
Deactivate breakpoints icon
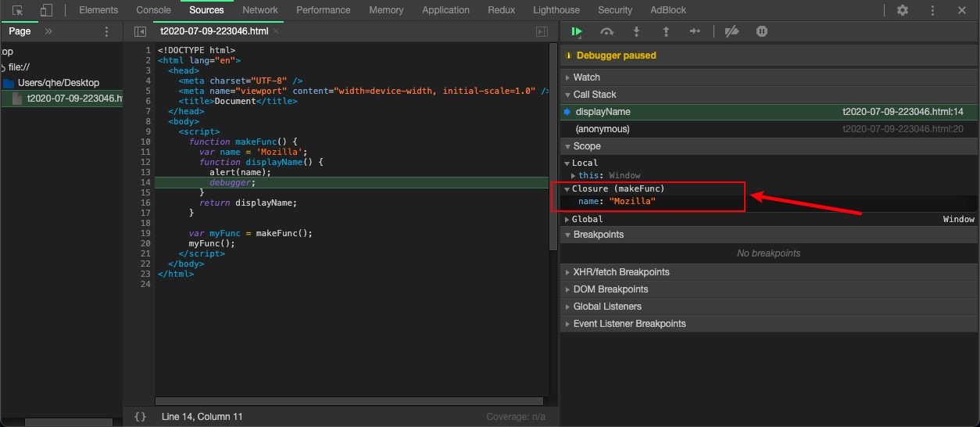(x=731, y=31)
